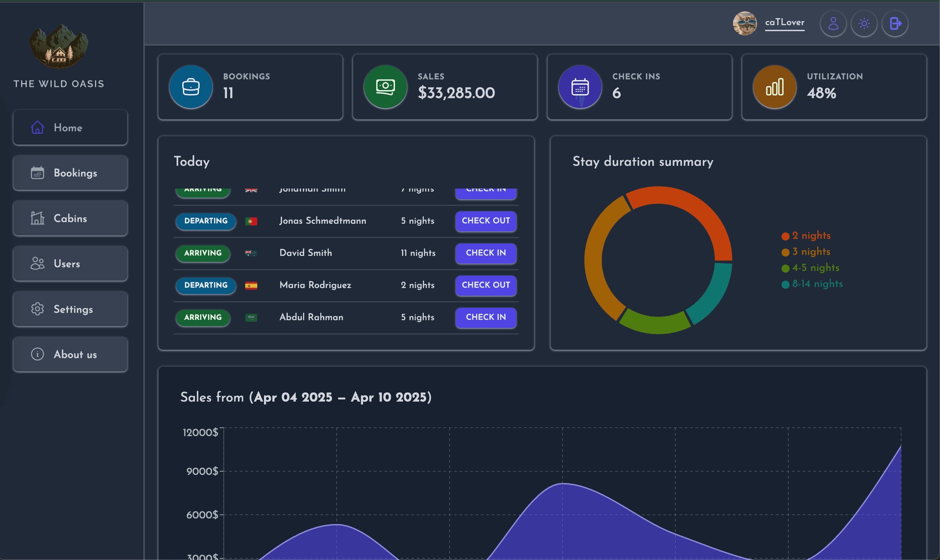The width and height of the screenshot is (940, 560).
Task: Select guest name David Smith
Action: click(306, 253)
